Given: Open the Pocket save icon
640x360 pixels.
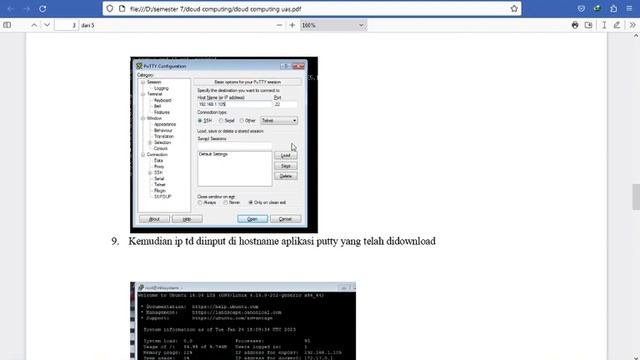Looking at the screenshot, I should (x=581, y=9).
